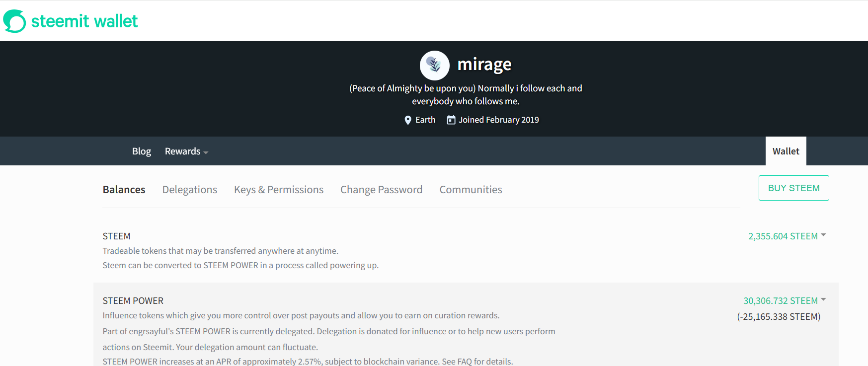Click the 'Influence tokens' description line
This screenshot has width=868, height=366.
[301, 315]
